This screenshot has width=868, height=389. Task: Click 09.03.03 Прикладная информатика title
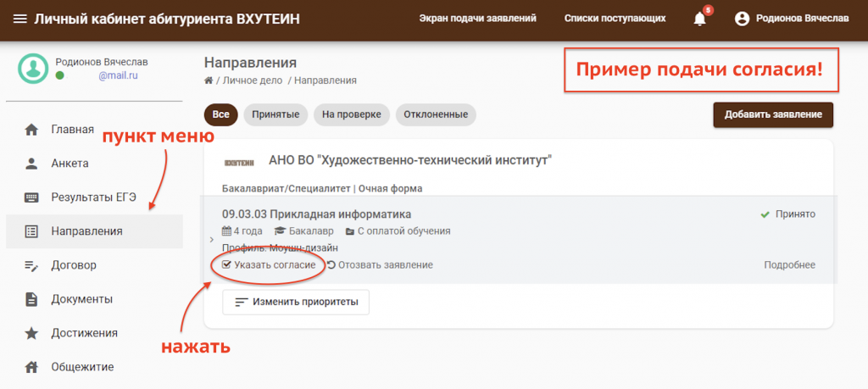pyautogui.click(x=317, y=214)
